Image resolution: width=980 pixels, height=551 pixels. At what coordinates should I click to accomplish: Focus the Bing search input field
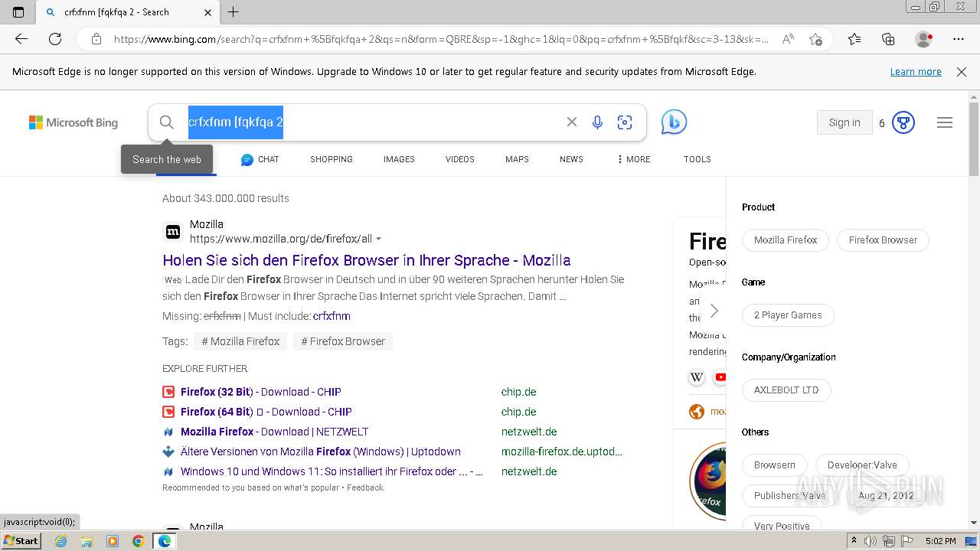[x=371, y=122]
